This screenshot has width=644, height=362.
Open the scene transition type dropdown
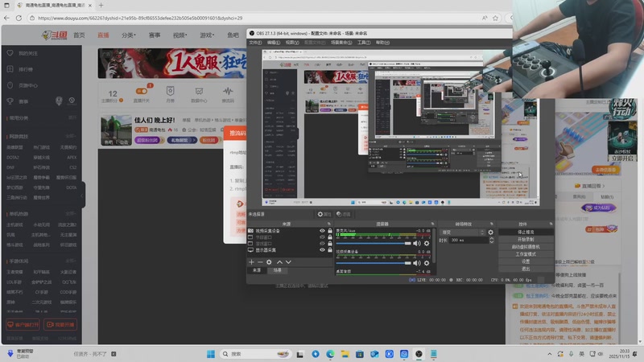[462, 232]
